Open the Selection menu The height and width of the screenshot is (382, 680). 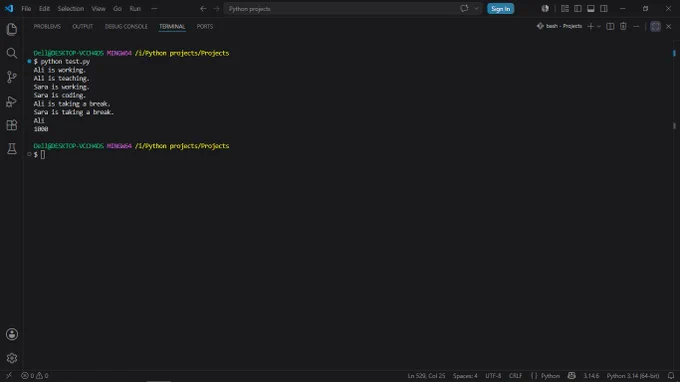pos(71,9)
